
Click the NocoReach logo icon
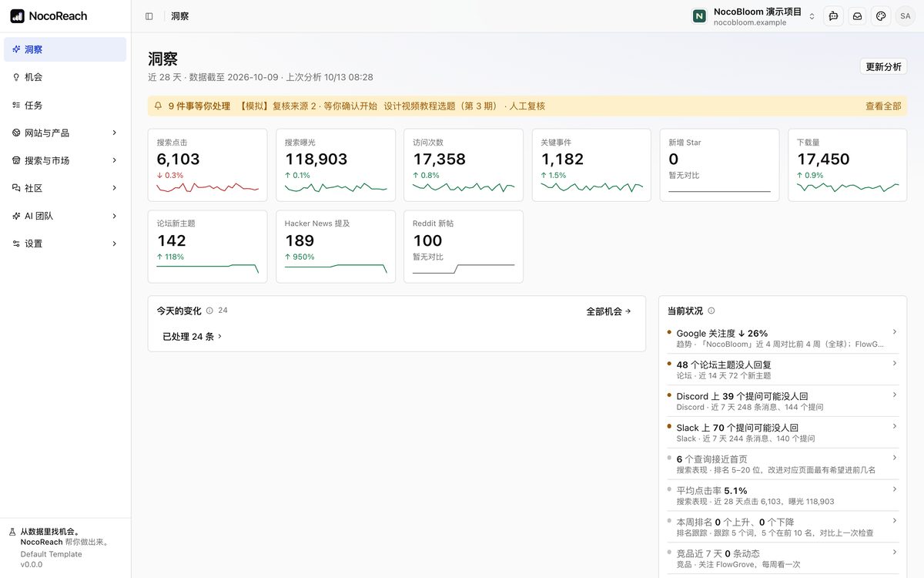click(17, 15)
